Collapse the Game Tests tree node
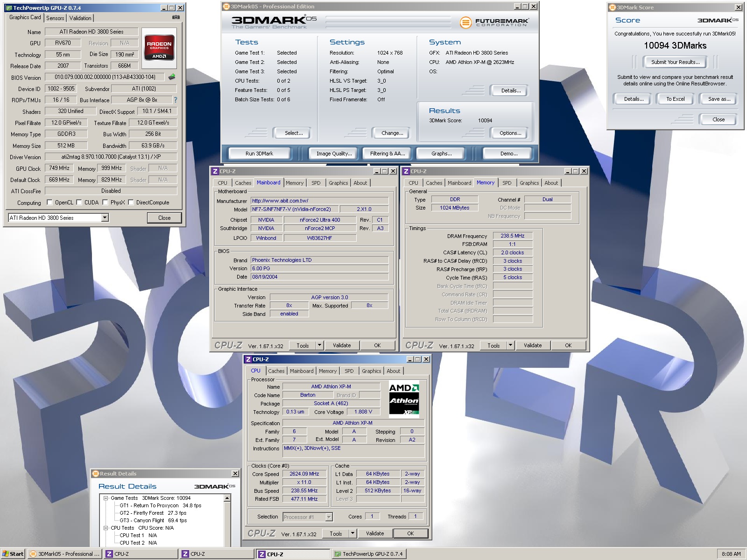747x560 pixels. [x=106, y=498]
